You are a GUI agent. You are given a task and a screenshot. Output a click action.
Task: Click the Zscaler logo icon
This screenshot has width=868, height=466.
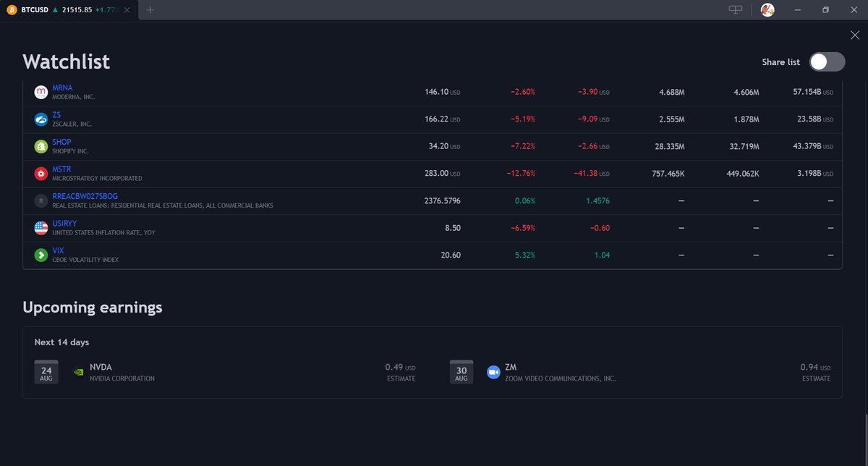click(x=41, y=119)
